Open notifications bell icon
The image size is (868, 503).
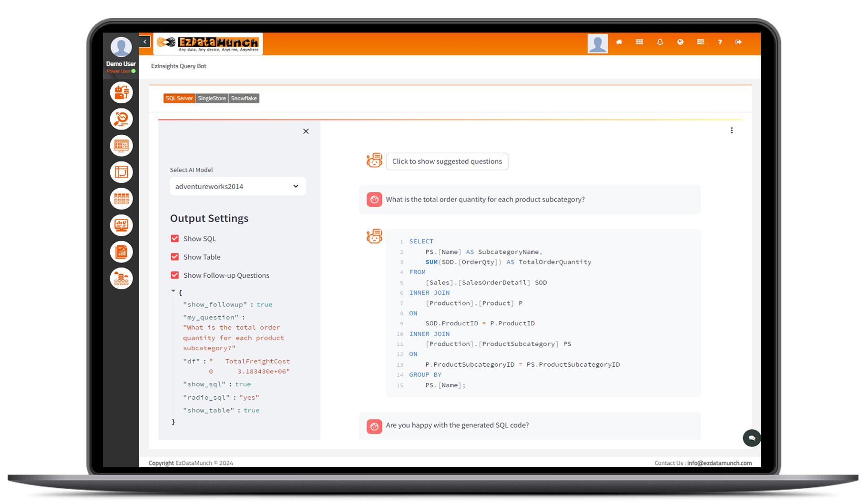pos(660,42)
